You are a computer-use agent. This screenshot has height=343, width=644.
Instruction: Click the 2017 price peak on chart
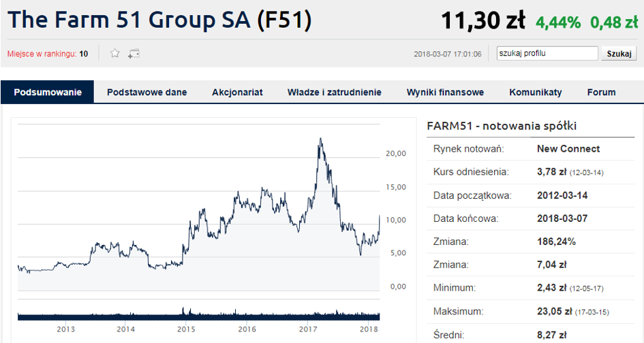point(320,140)
